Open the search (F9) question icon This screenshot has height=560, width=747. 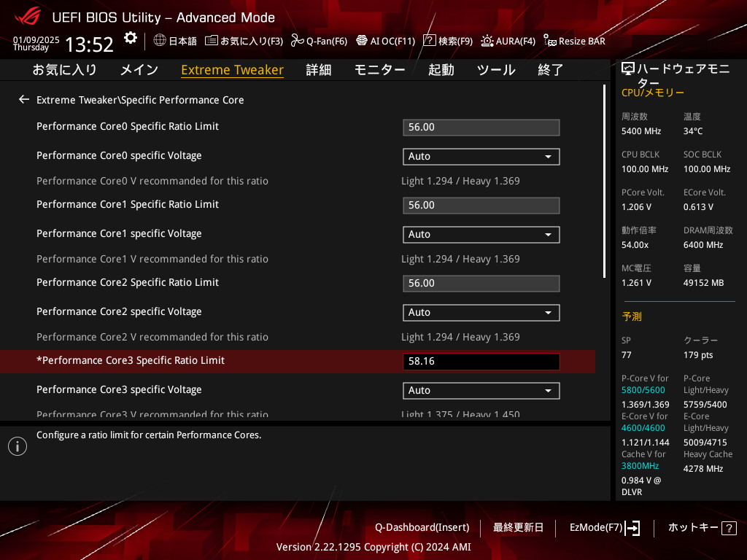[430, 41]
